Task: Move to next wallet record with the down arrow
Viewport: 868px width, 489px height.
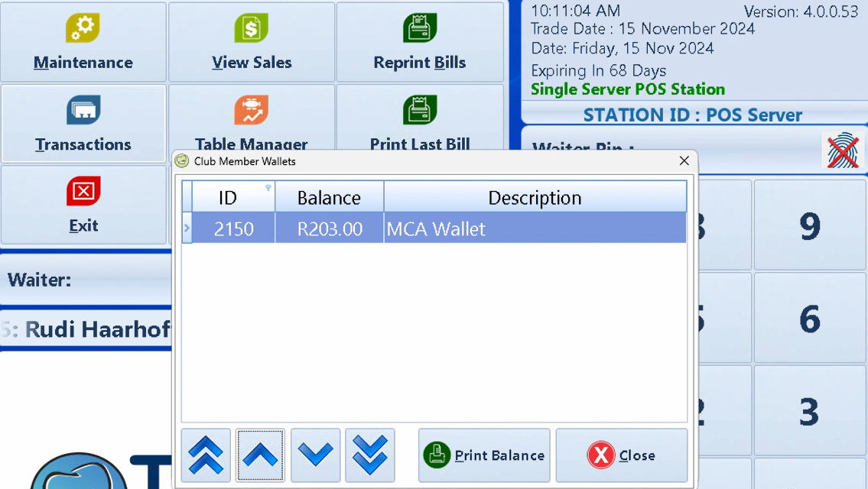Action: 315,455
